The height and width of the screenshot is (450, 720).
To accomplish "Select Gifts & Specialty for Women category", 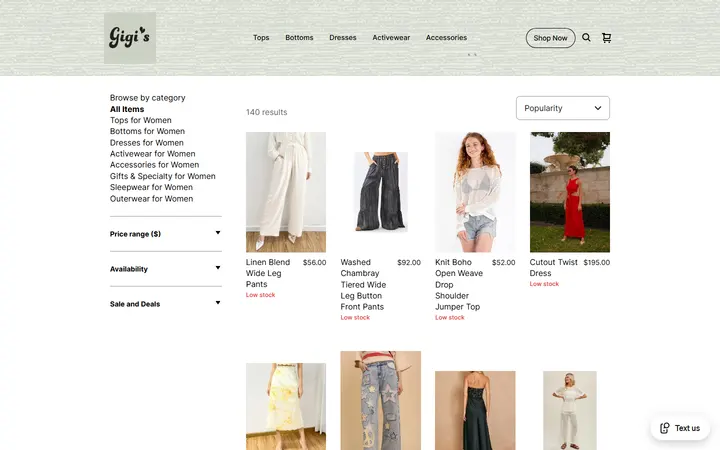I will click(163, 176).
